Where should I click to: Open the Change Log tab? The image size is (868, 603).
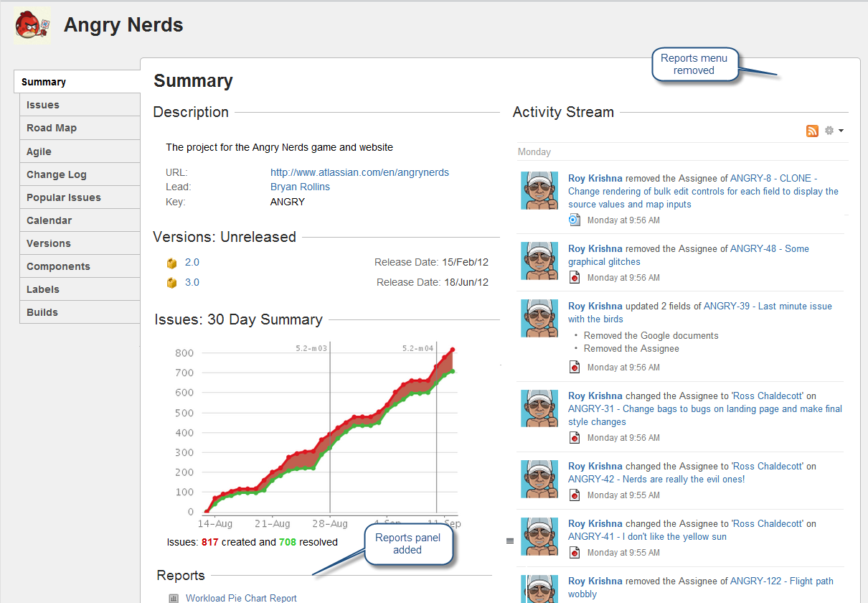tap(80, 174)
